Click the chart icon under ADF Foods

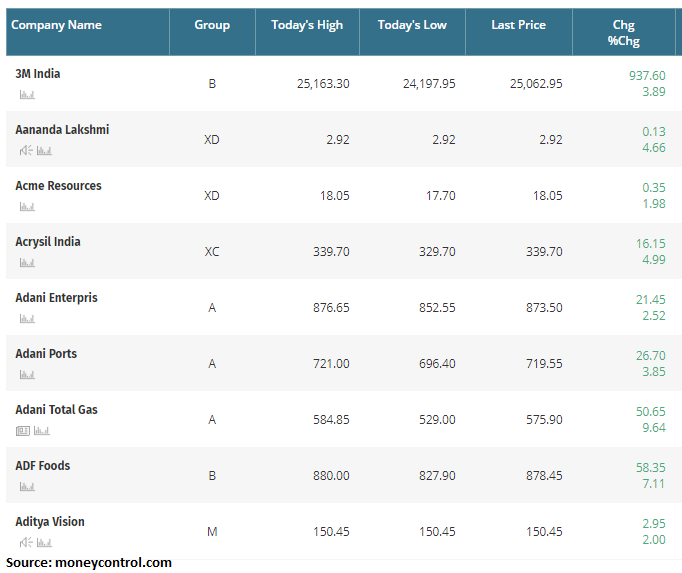point(26,487)
